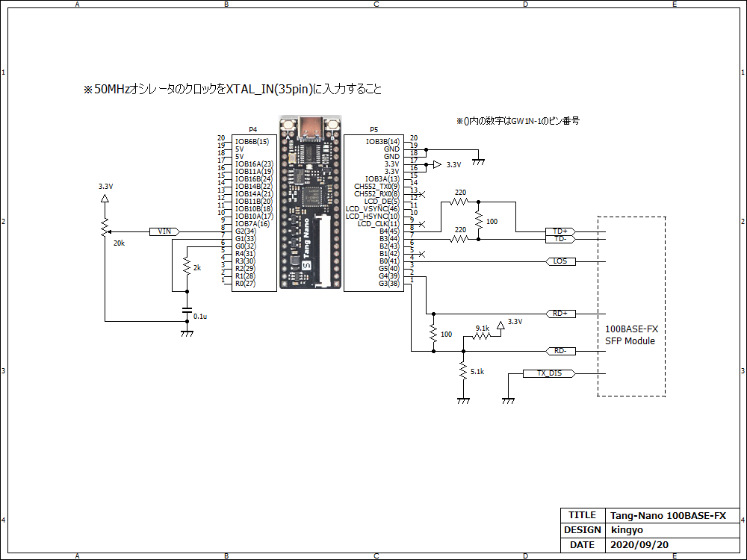Viewport: 747px width, 560px height.
Task: Click the 220 resistor on the B3(44) line
Action: (x=459, y=239)
